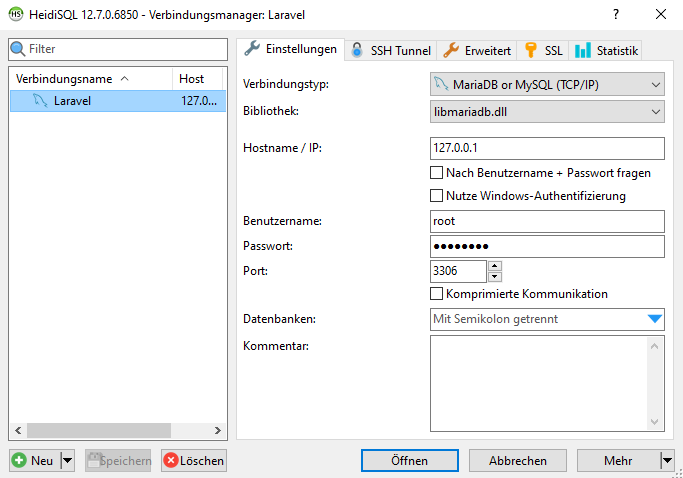Click the HeidiSQL logo in the title bar
This screenshot has height=478, width=683.
(16, 14)
